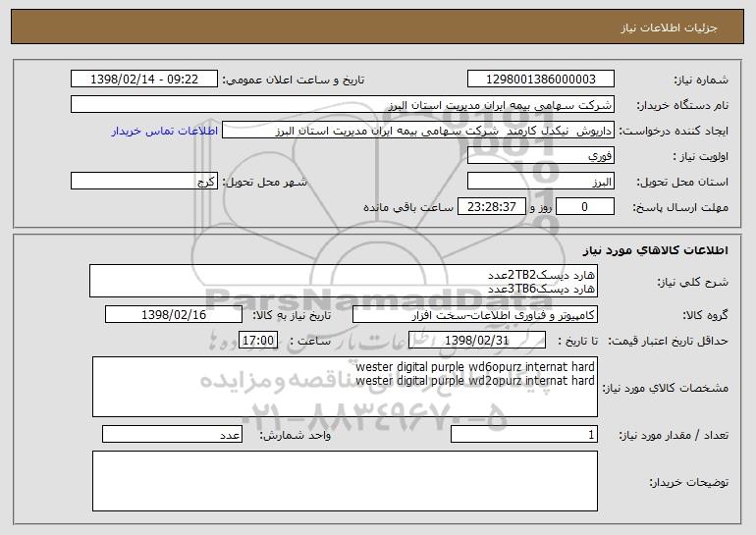Click the ساعت label before 17:00

pos(310,342)
